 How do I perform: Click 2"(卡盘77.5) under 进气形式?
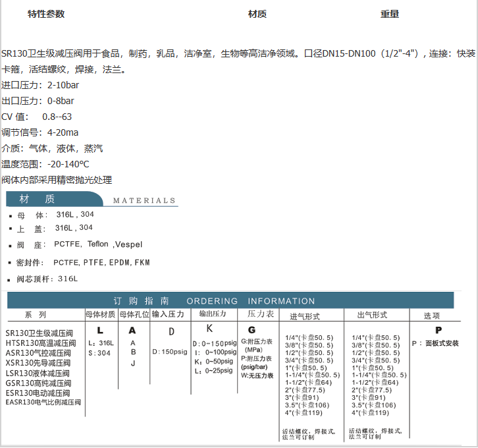pos(305,390)
